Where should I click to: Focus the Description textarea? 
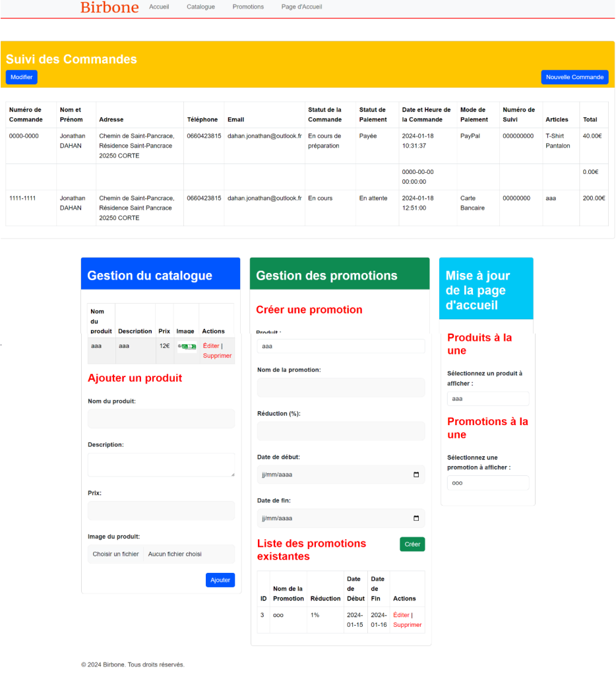pos(161,465)
